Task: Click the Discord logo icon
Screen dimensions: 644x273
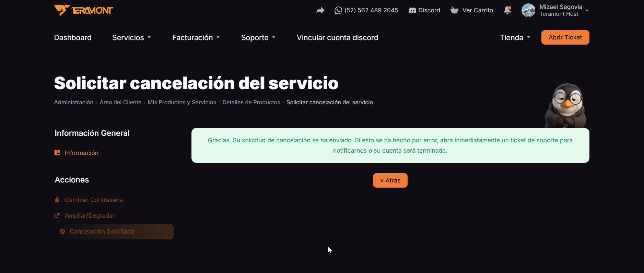Action: pos(412,11)
